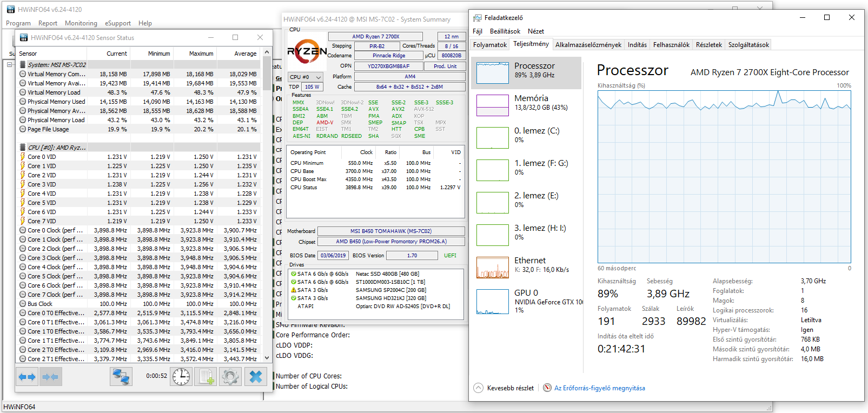Collapse the tree node in HWiNFO main window
The width and height of the screenshot is (868, 413).
[x=9, y=65]
